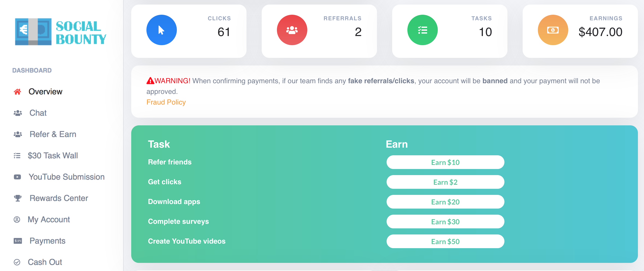Screen dimensions: 644x271
Task: Select Payments in the sidebar
Action: [x=47, y=241]
